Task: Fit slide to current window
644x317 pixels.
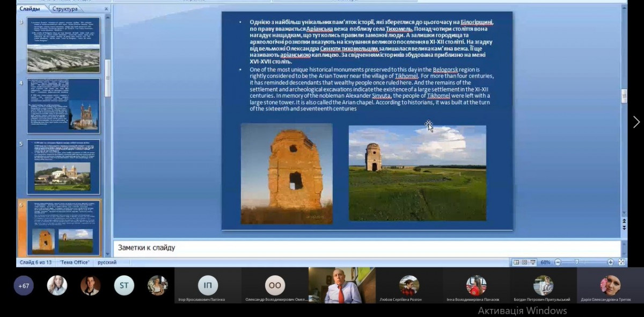Action: tap(621, 262)
